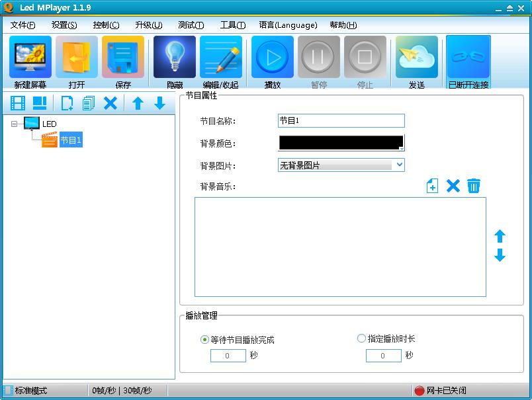Move music up with arrow beside list
The image size is (532, 400).
coord(500,236)
